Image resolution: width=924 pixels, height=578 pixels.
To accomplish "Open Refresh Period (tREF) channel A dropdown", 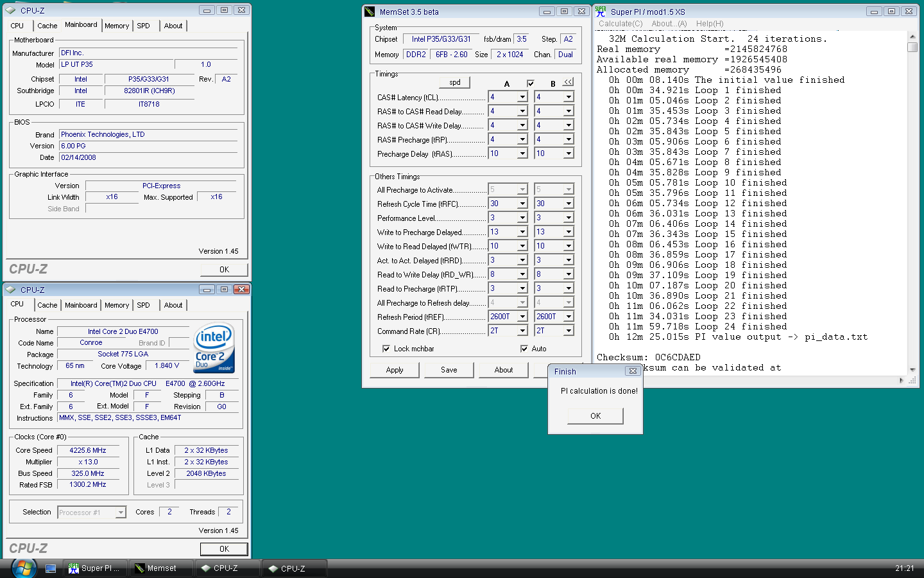I will (x=522, y=317).
